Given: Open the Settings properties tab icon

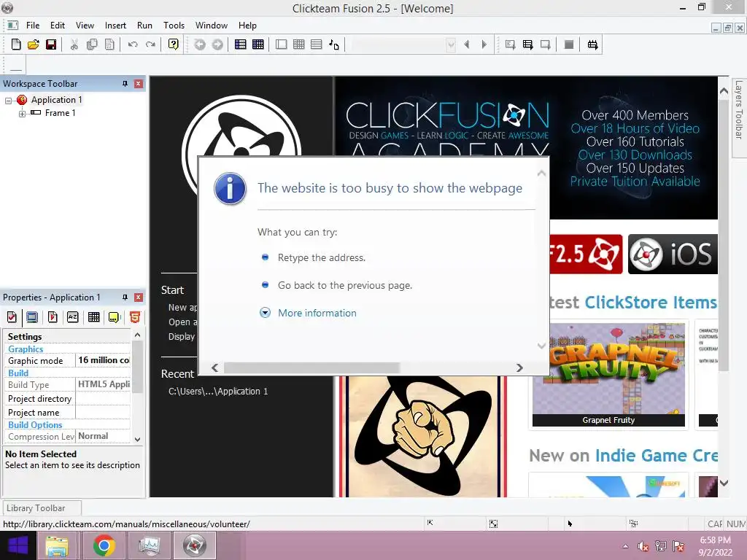Looking at the screenshot, I should pos(12,317).
